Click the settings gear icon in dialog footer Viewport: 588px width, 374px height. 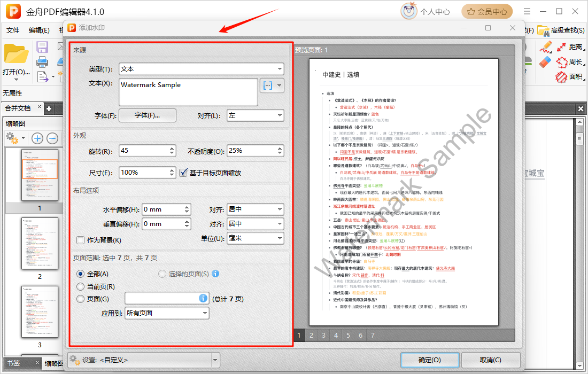coord(75,360)
